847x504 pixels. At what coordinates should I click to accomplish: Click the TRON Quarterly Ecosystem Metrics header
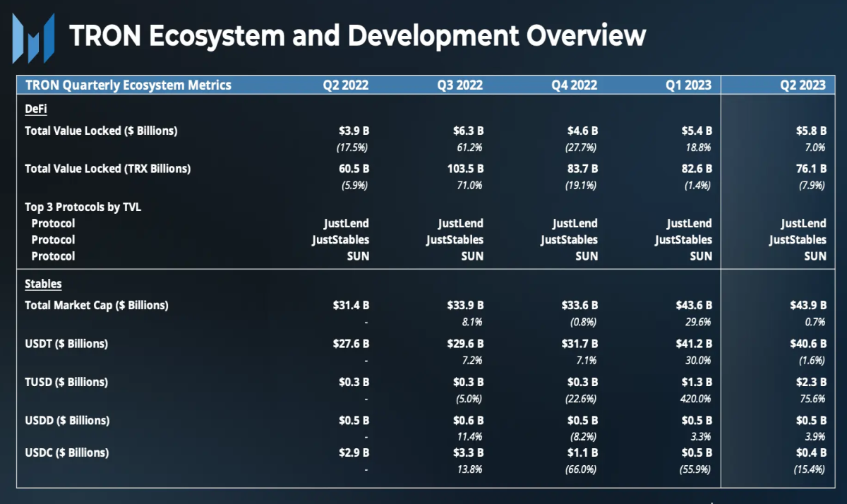coord(128,85)
